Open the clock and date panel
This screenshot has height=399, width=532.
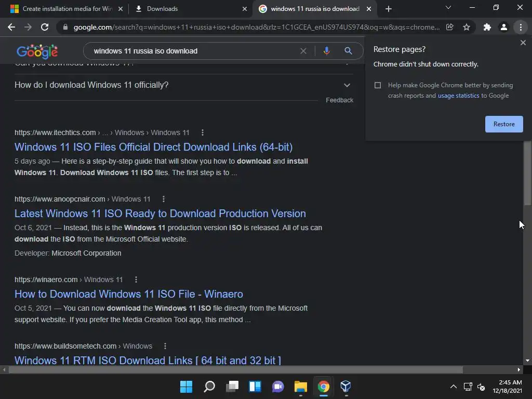(508, 387)
